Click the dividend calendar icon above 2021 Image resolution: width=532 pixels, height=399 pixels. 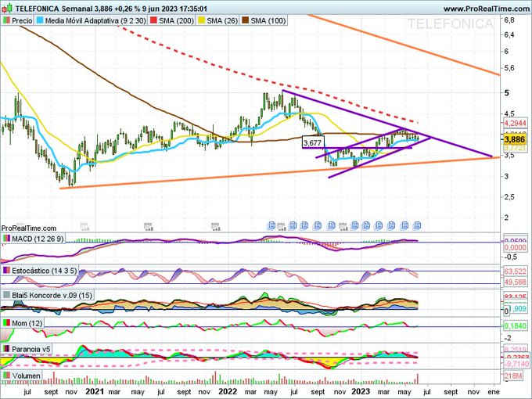point(84,226)
